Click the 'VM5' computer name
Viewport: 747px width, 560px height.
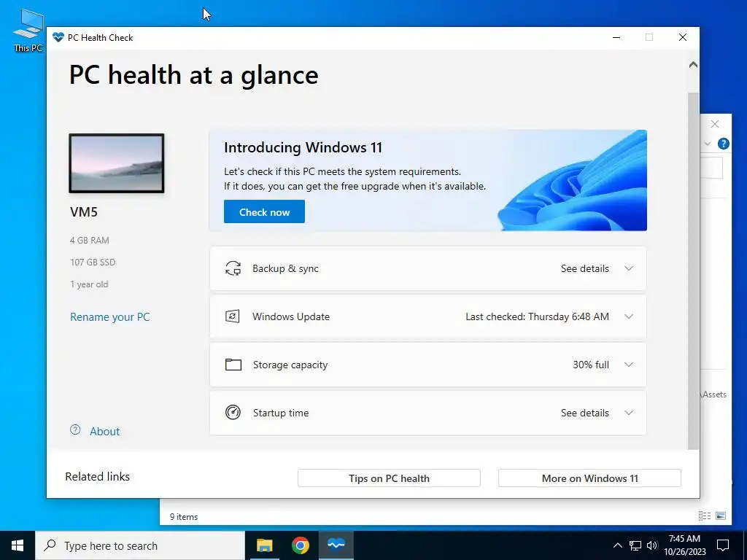(84, 212)
